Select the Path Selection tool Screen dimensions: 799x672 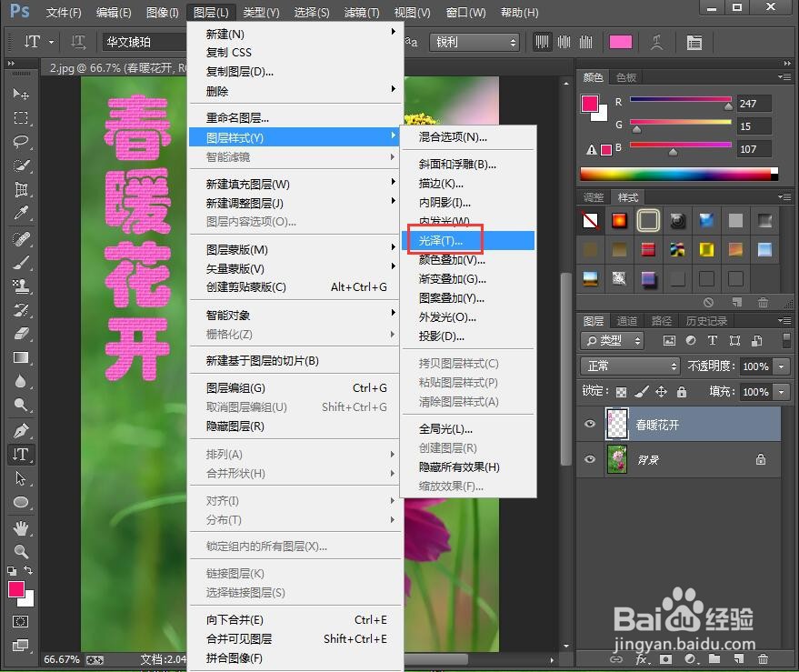(21, 478)
